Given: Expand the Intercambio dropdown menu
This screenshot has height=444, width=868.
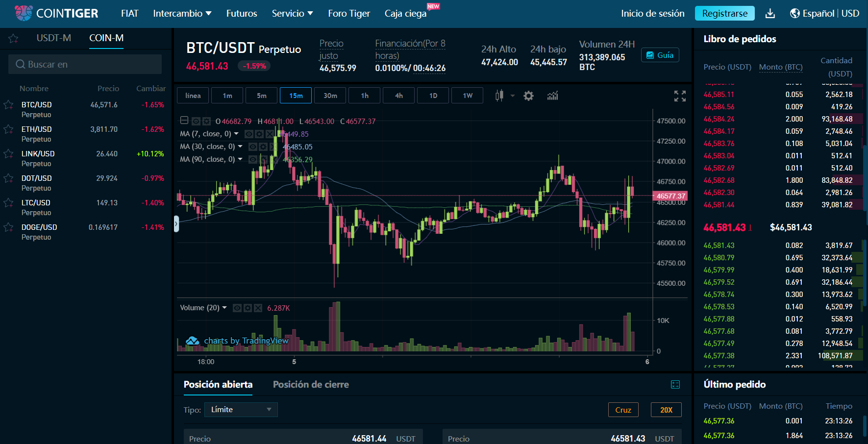Looking at the screenshot, I should point(182,13).
